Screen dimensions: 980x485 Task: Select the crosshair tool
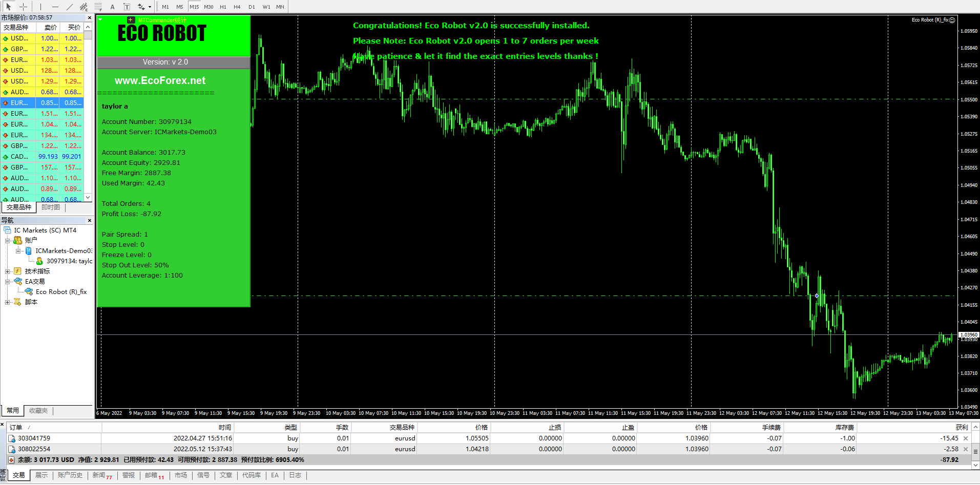(23, 7)
